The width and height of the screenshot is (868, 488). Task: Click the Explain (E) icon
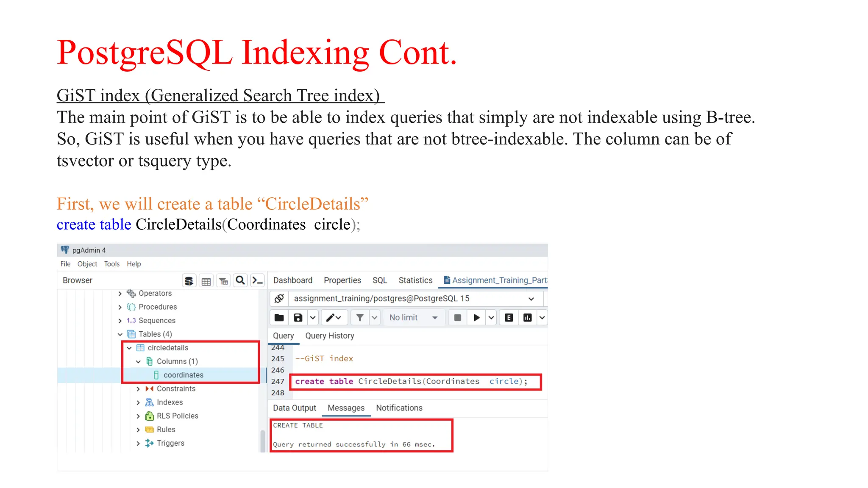tap(509, 318)
